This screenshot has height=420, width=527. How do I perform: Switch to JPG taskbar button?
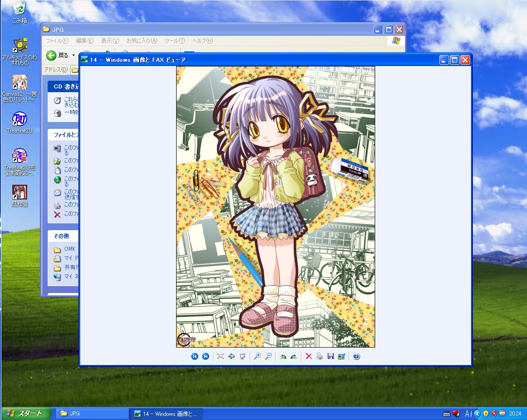92,414
